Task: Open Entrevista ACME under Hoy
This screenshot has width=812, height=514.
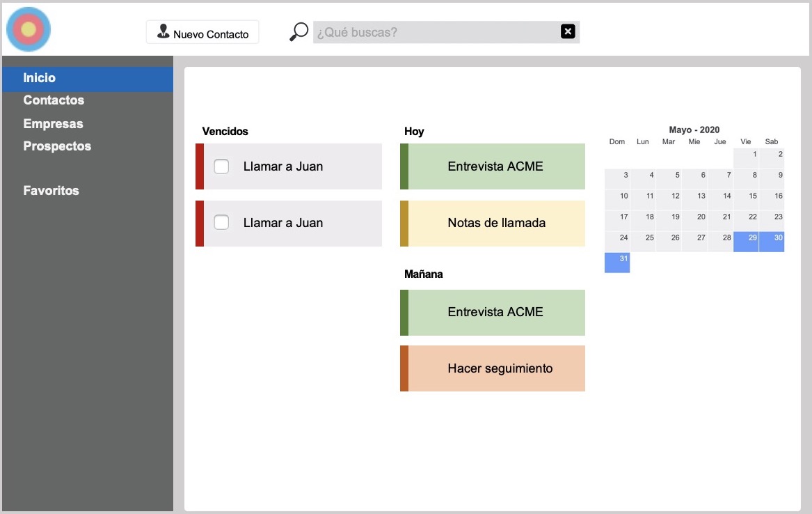Action: point(493,166)
